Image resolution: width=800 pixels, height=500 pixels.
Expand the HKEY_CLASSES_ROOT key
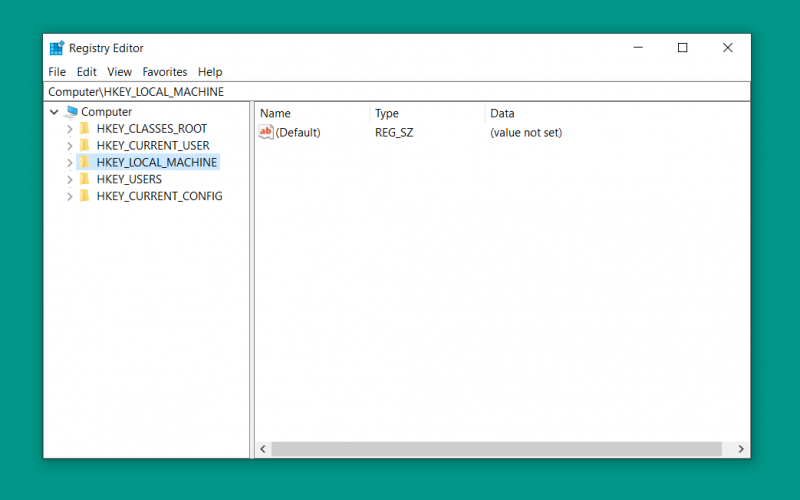70,129
